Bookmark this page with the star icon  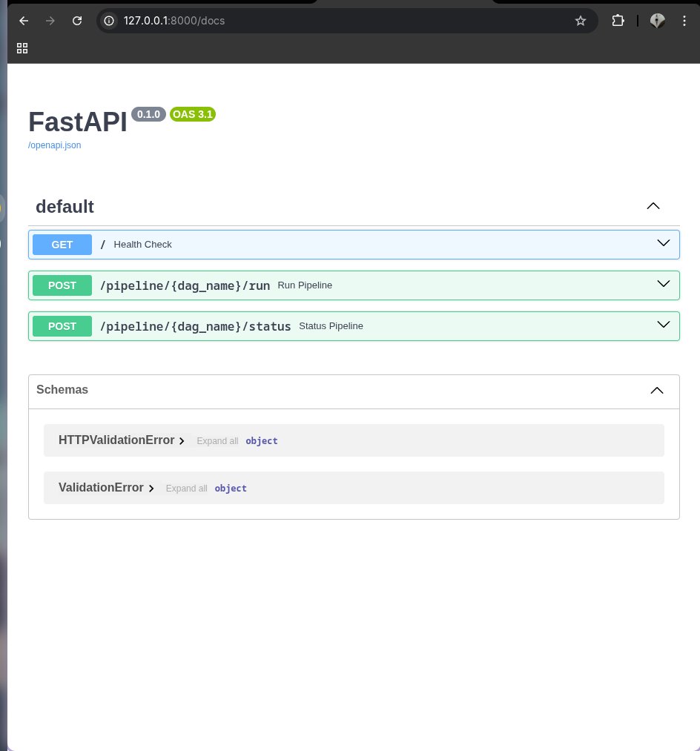[x=580, y=21]
